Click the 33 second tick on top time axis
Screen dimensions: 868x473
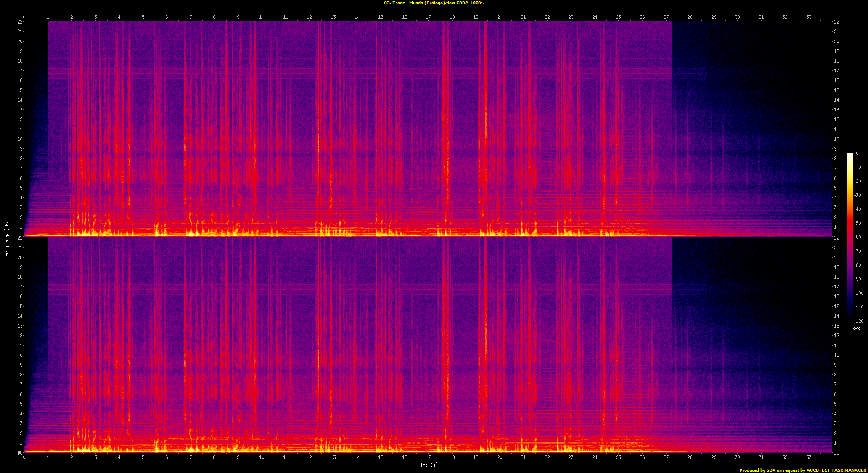[809, 17]
